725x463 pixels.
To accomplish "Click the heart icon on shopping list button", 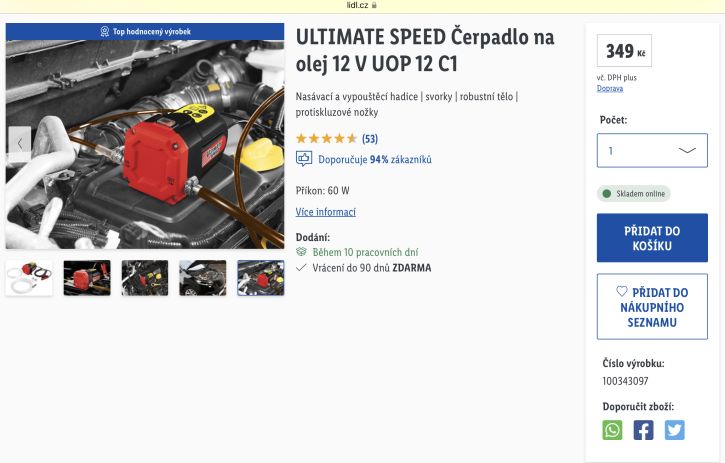I will pyautogui.click(x=622, y=291).
